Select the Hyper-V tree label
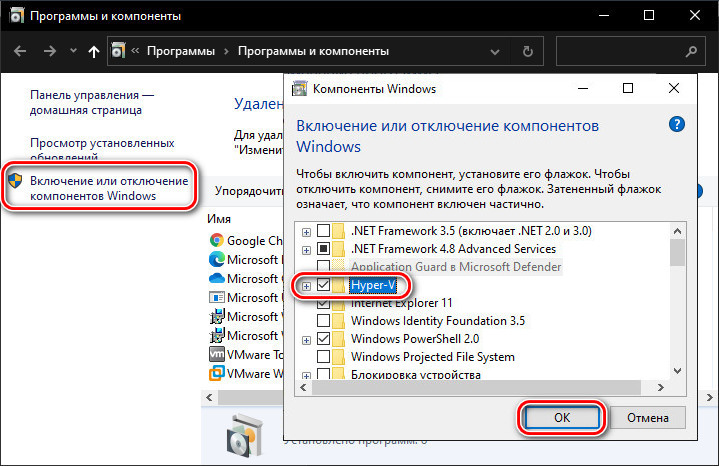This screenshot has width=719, height=466. tap(373, 285)
